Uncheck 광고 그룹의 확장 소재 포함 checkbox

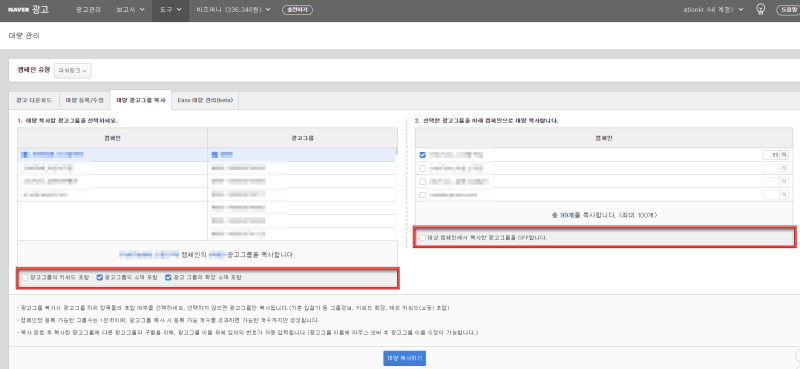[x=168, y=278]
